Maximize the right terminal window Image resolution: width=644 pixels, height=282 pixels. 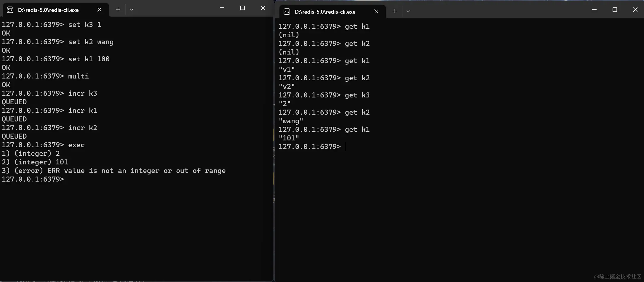pyautogui.click(x=615, y=10)
